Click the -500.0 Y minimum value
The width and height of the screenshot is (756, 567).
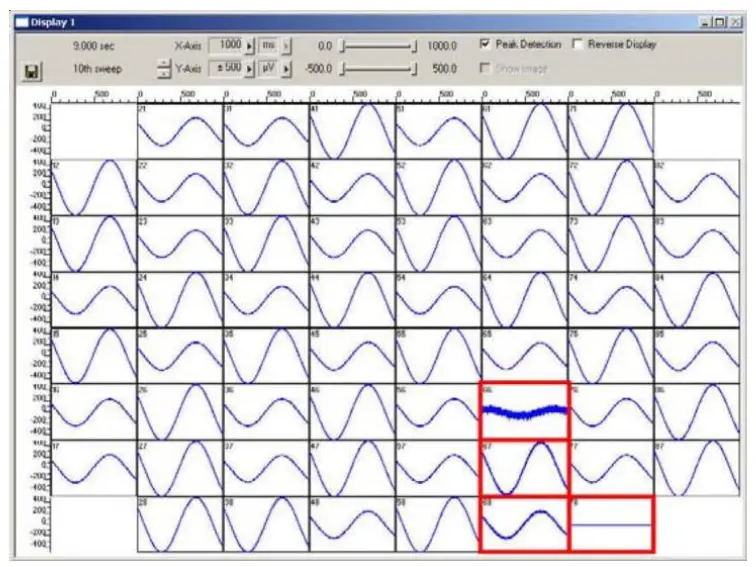coord(318,69)
